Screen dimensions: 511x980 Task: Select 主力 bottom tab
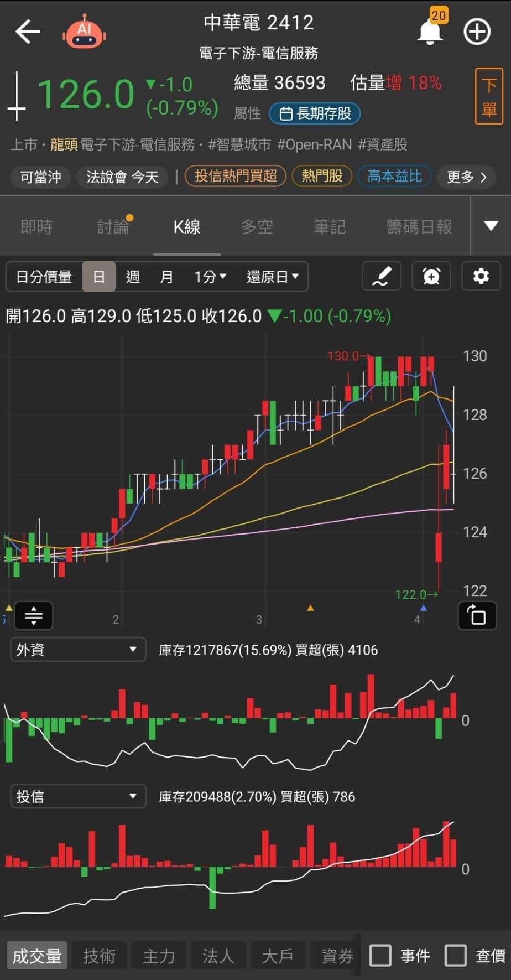click(159, 956)
